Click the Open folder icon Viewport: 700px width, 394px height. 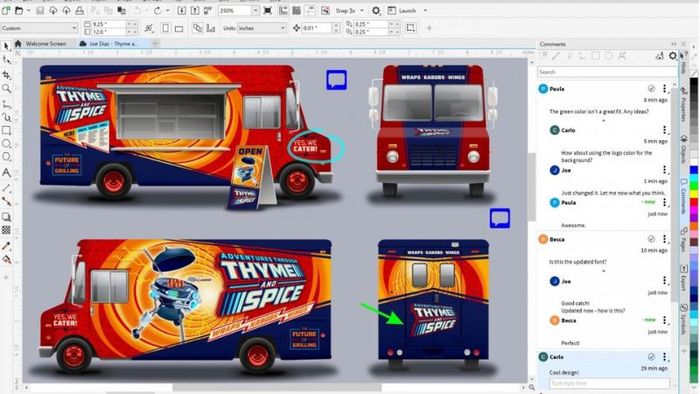tap(19, 10)
